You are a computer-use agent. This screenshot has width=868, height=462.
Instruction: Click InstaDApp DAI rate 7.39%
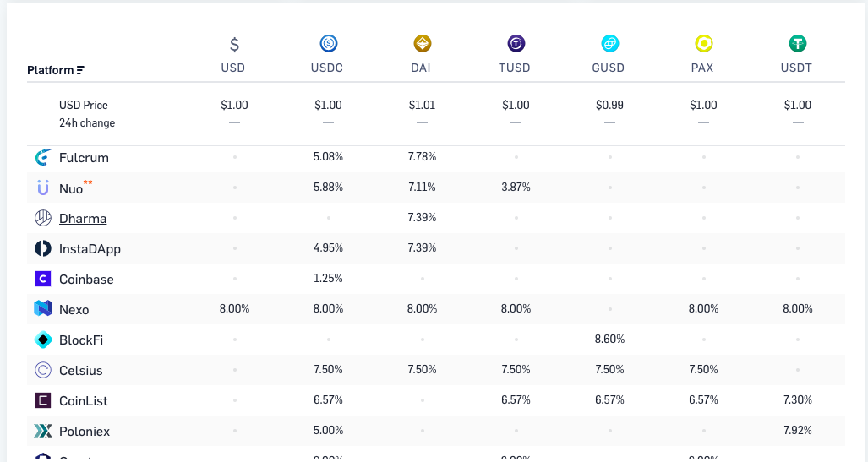(423, 247)
